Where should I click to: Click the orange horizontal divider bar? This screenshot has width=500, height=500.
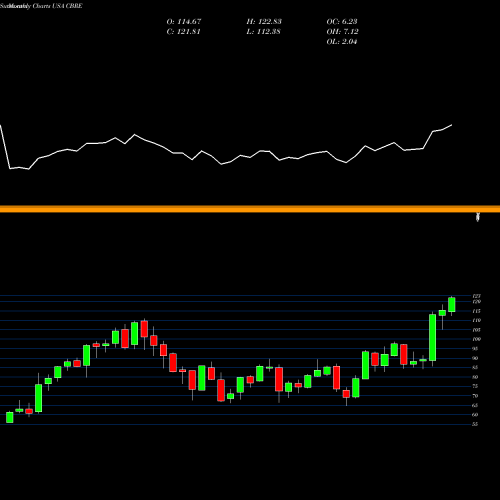point(250,209)
